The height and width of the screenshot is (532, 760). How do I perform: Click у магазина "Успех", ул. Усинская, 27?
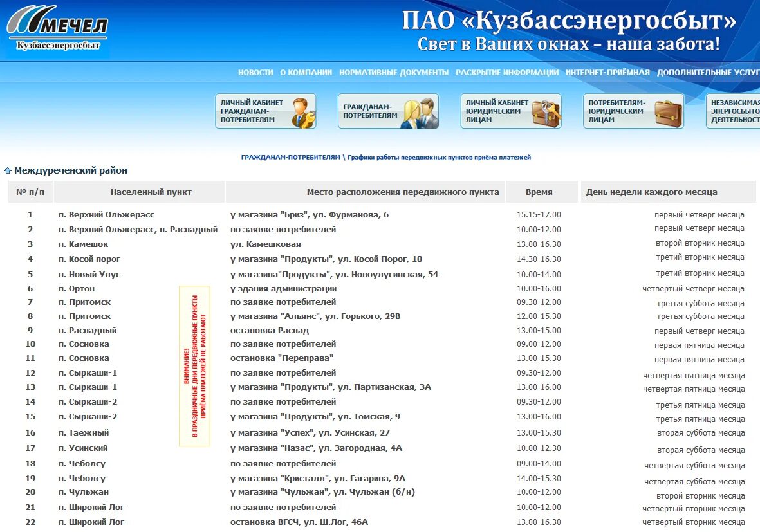(x=310, y=433)
